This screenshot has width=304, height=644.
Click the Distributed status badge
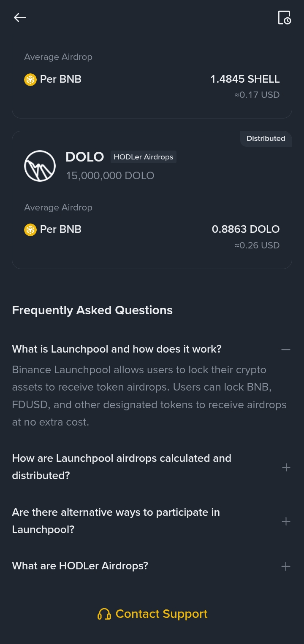pos(266,139)
